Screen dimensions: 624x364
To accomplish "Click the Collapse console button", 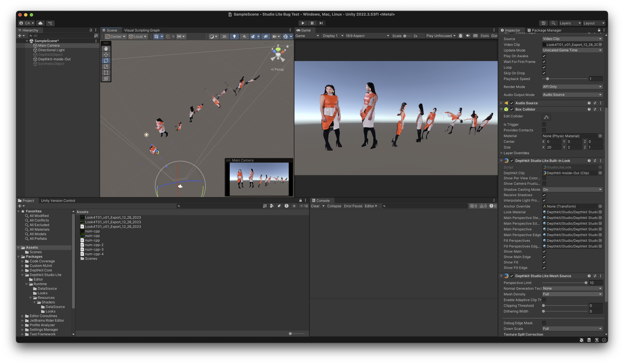I will (x=334, y=206).
